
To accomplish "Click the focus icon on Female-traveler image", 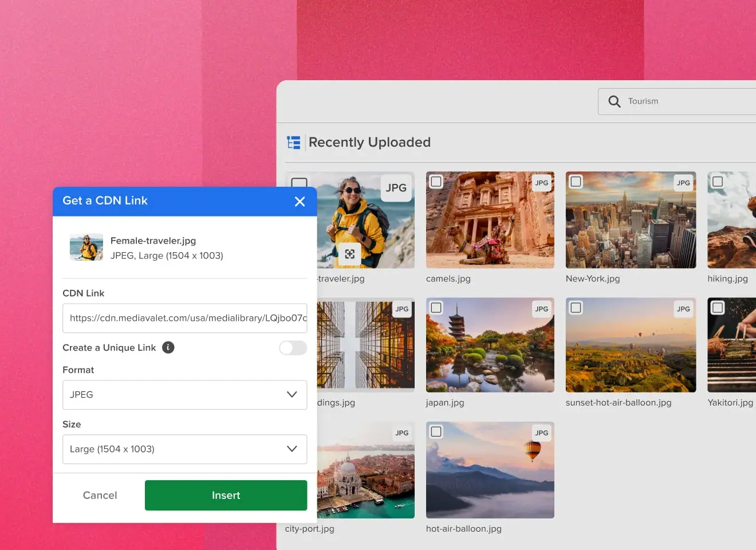I will coord(349,254).
